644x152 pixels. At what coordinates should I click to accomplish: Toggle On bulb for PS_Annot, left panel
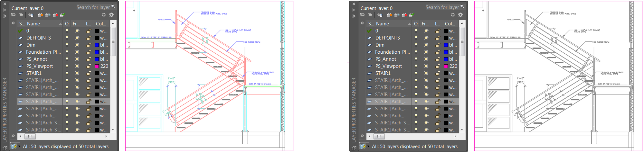click(67, 59)
